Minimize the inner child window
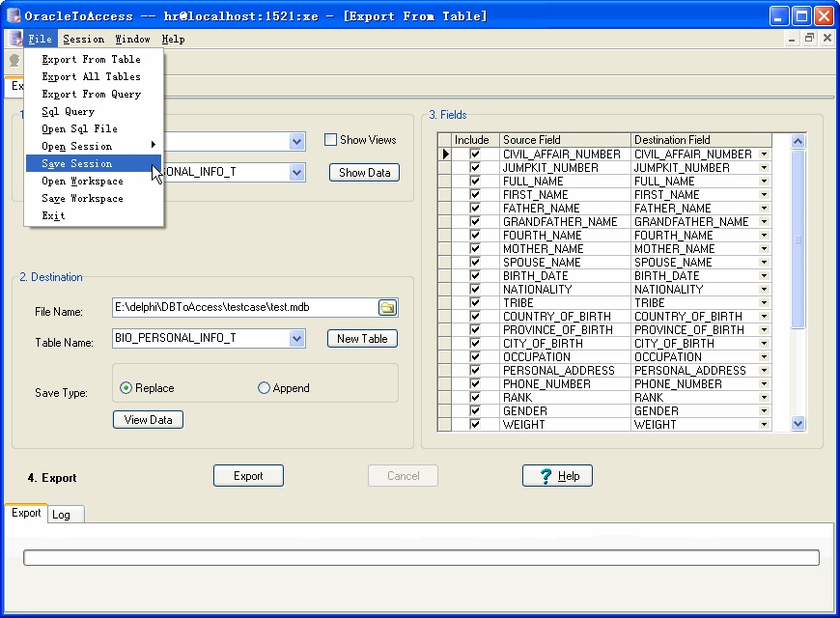Screen dimensions: 840x618 click(x=792, y=38)
